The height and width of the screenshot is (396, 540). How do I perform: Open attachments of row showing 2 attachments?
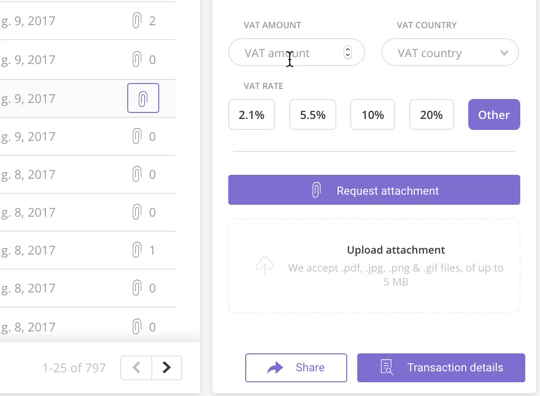(x=137, y=21)
